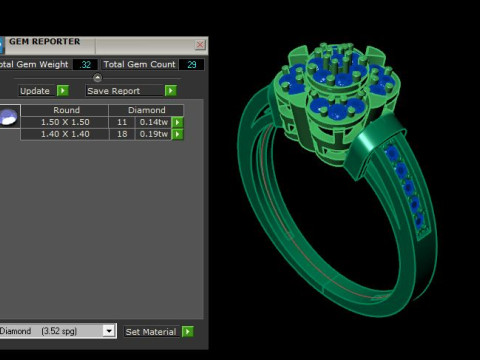Click the Diamond column header
480x360 pixels.
[x=146, y=110]
